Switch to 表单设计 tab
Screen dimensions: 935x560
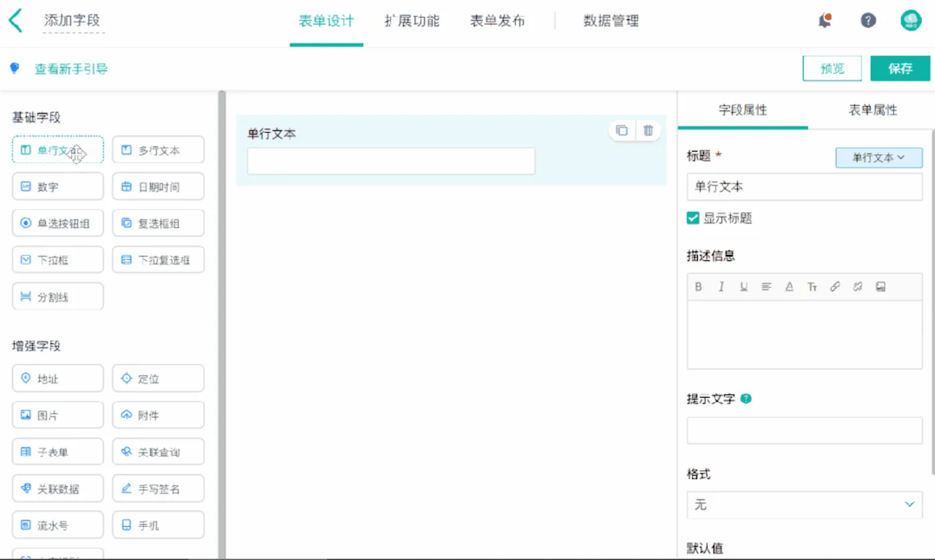pyautogui.click(x=326, y=21)
